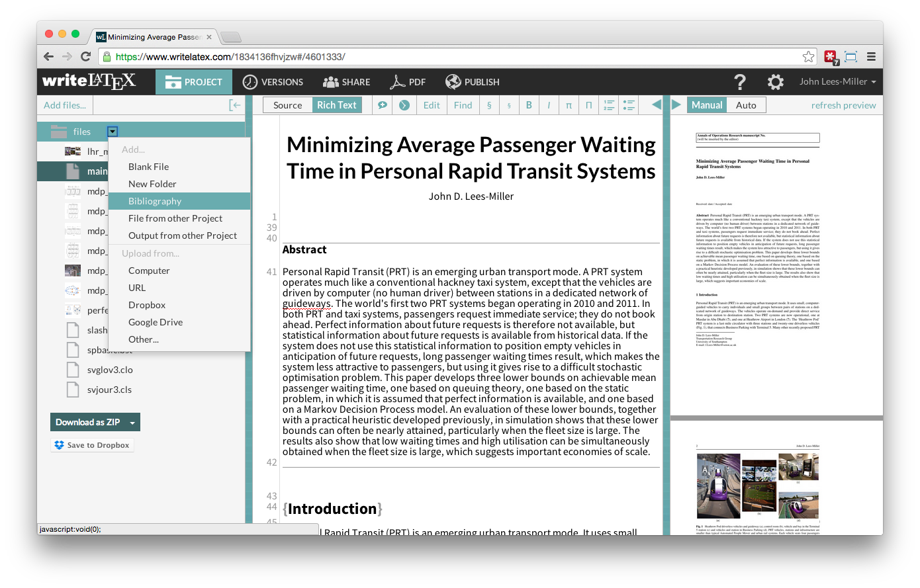The image size is (920, 588).
Task: Expand Download as ZIP dropdown arrow
Action: click(x=132, y=423)
